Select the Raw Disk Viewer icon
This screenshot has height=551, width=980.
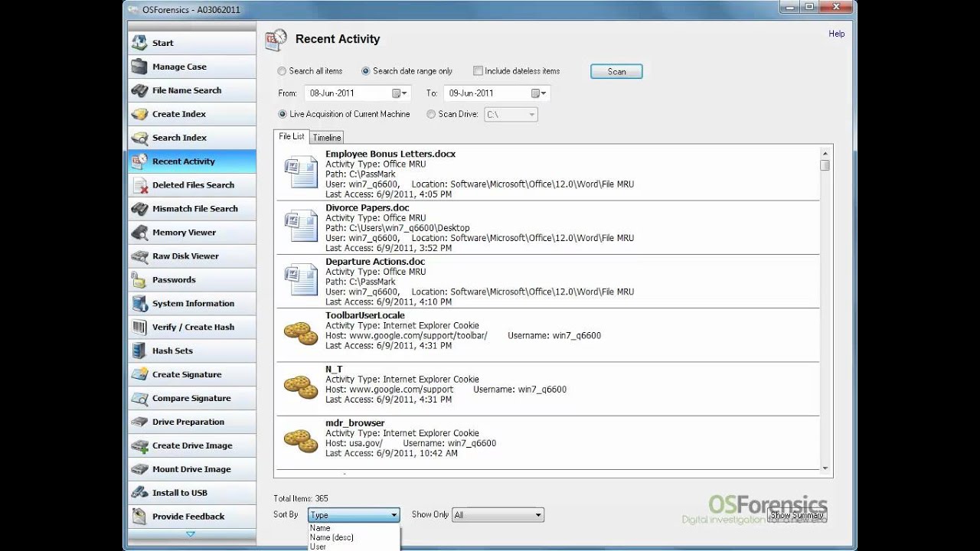139,256
